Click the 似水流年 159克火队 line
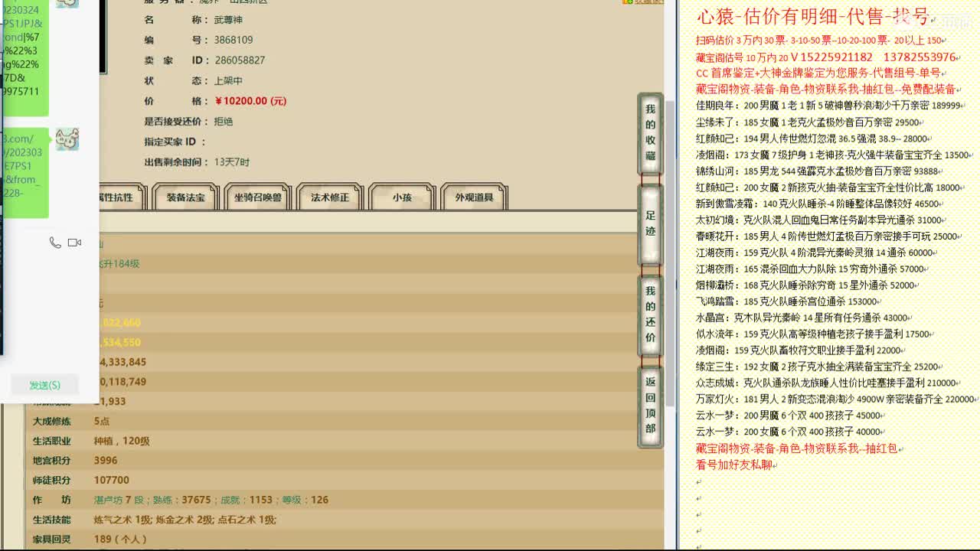This screenshot has width=980, height=551. tap(812, 334)
